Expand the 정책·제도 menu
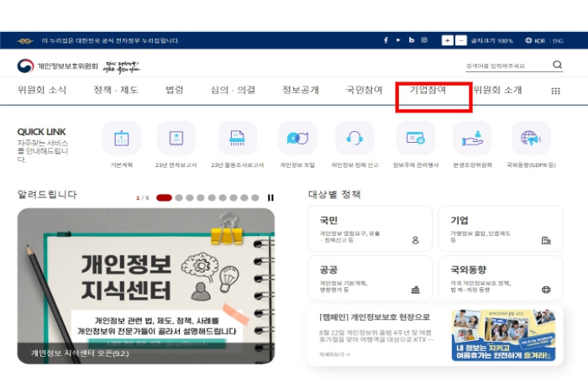This screenshot has width=588, height=388. coord(116,90)
